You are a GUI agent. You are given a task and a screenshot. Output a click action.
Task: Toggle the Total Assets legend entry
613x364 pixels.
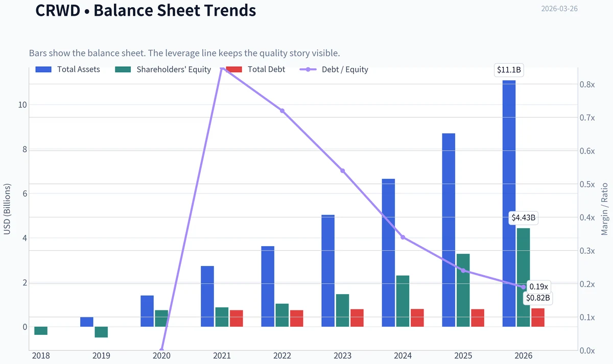[x=68, y=69]
